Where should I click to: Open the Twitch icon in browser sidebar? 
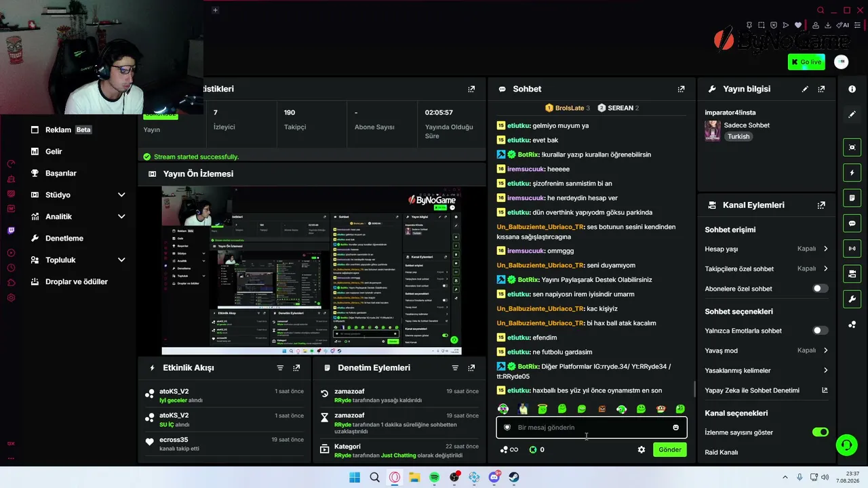(11, 230)
